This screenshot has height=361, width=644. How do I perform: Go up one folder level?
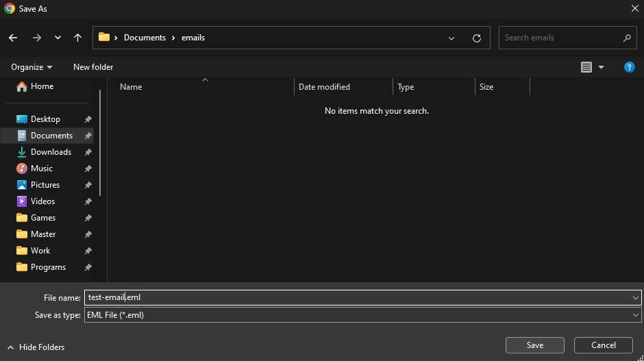click(77, 38)
